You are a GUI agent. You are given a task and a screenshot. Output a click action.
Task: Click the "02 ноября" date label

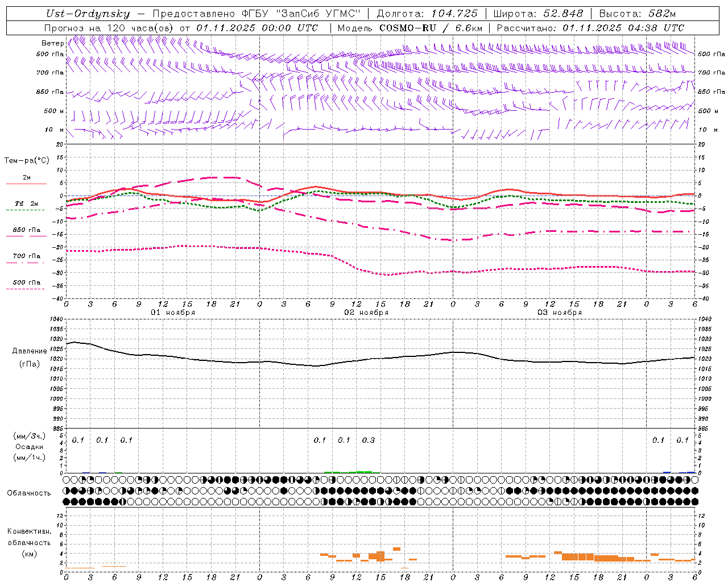[366, 313]
